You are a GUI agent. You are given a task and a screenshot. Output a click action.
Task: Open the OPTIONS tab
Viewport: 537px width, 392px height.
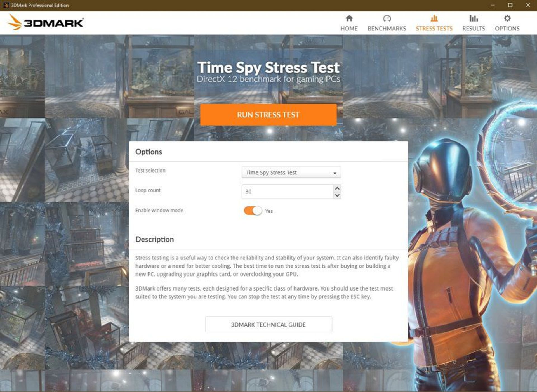pos(507,23)
